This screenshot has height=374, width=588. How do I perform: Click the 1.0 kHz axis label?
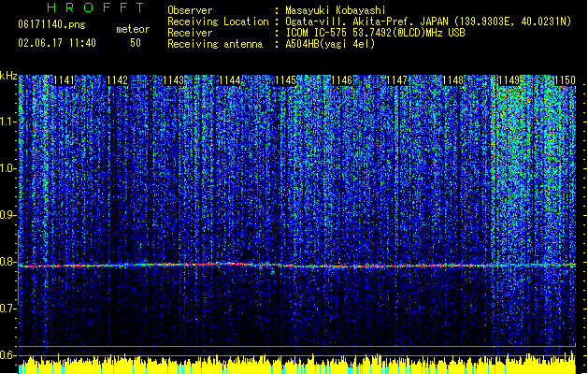(8, 168)
